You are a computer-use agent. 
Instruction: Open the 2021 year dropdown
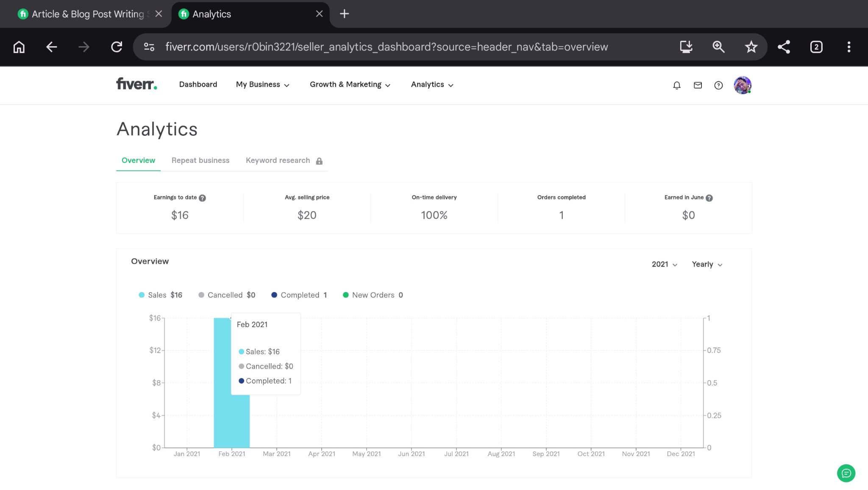click(664, 264)
